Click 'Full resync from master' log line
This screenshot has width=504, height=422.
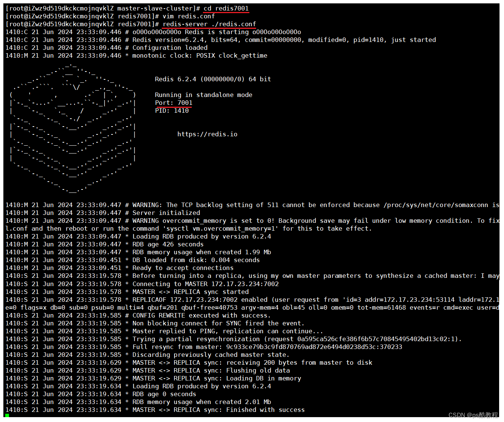pos(204,347)
